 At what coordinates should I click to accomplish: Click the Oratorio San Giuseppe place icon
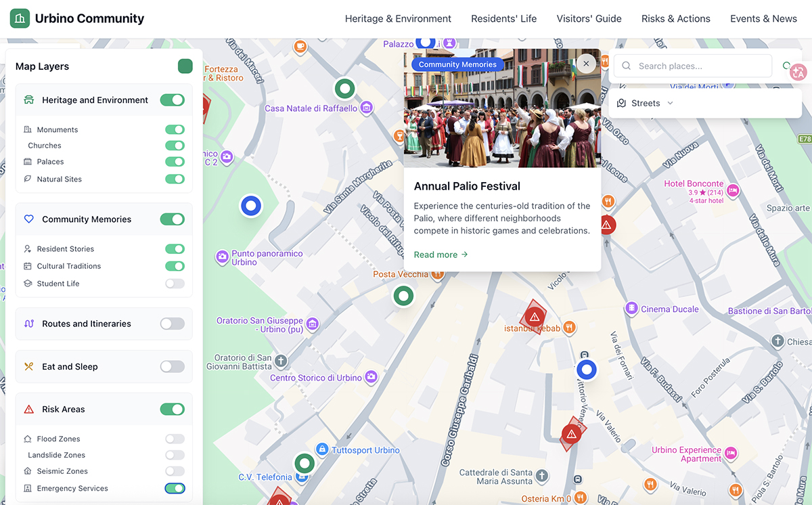pyautogui.click(x=312, y=324)
